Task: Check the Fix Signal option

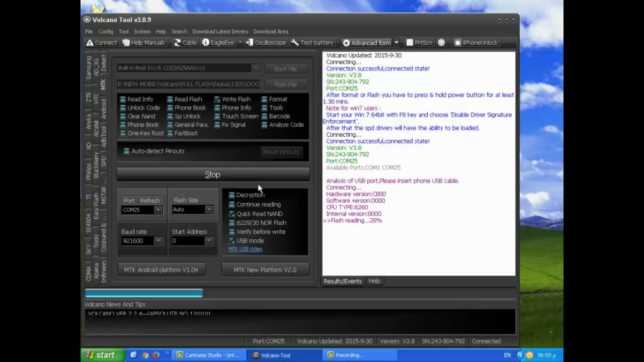Action: pyautogui.click(x=217, y=125)
